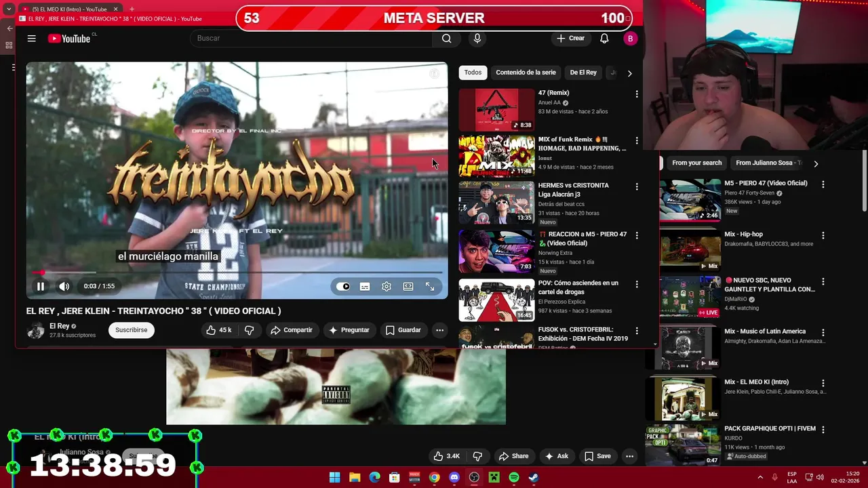Image resolution: width=868 pixels, height=488 pixels.
Task: Open the player settings gear
Action: coord(387,287)
